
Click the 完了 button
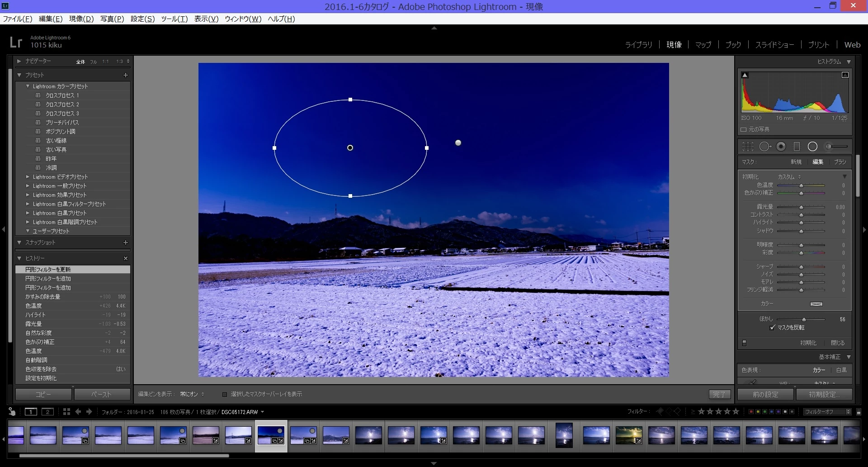pos(719,395)
